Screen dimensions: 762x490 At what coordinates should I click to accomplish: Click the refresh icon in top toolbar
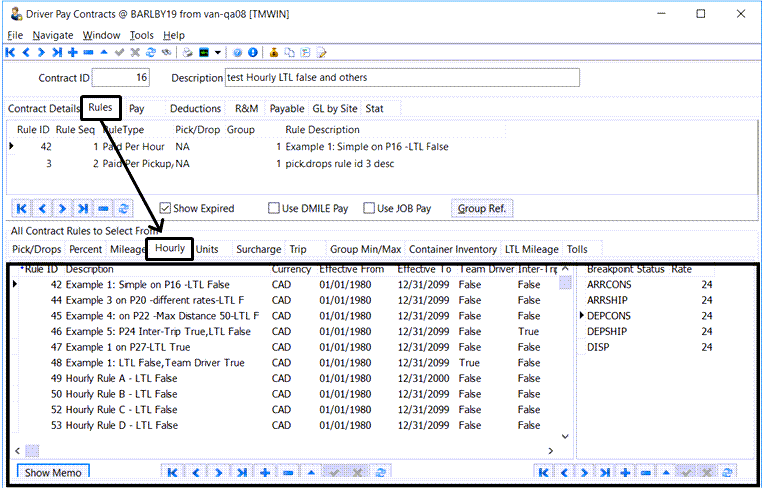pos(151,52)
